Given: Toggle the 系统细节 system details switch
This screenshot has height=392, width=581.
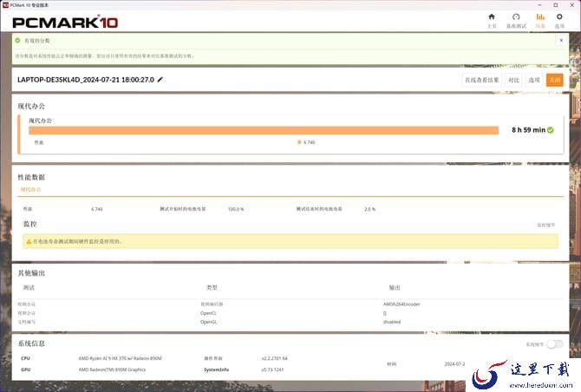Looking at the screenshot, I should pyautogui.click(x=555, y=344).
